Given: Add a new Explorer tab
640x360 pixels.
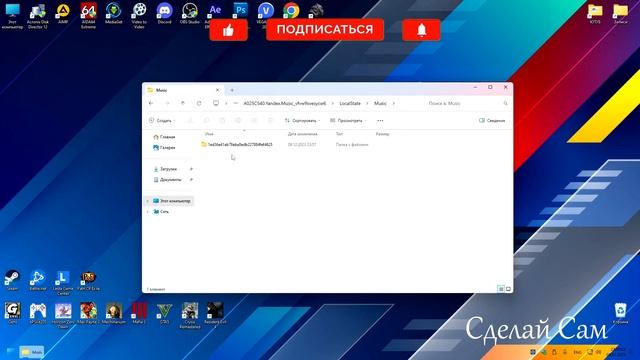Looking at the screenshot, I should [232, 90].
